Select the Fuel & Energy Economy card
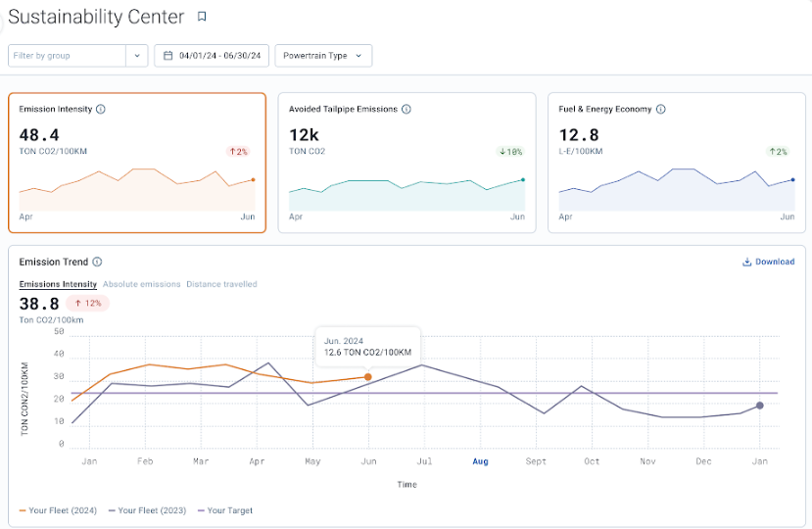The width and height of the screenshot is (812, 529). tap(676, 163)
